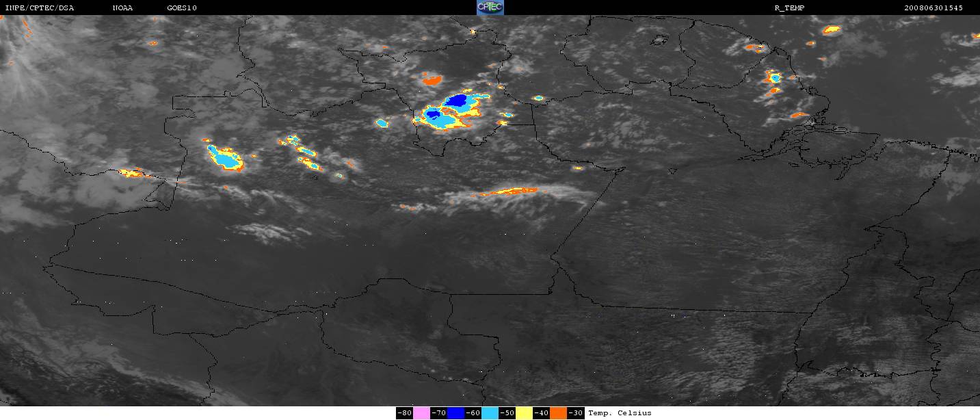The image size is (980, 420).
Task: Click the pink legend color swatch
Action: tap(422, 413)
